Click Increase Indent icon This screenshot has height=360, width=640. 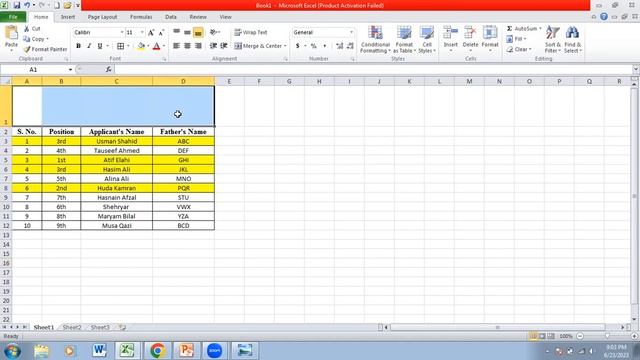pyautogui.click(x=224, y=46)
